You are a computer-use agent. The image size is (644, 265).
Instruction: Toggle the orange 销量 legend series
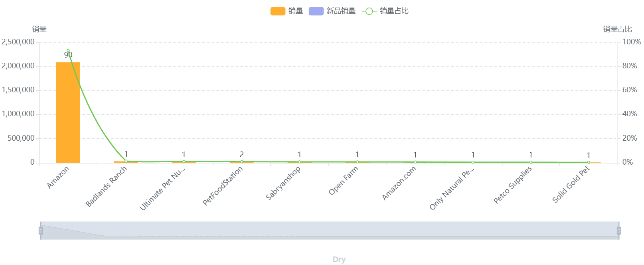(x=278, y=11)
